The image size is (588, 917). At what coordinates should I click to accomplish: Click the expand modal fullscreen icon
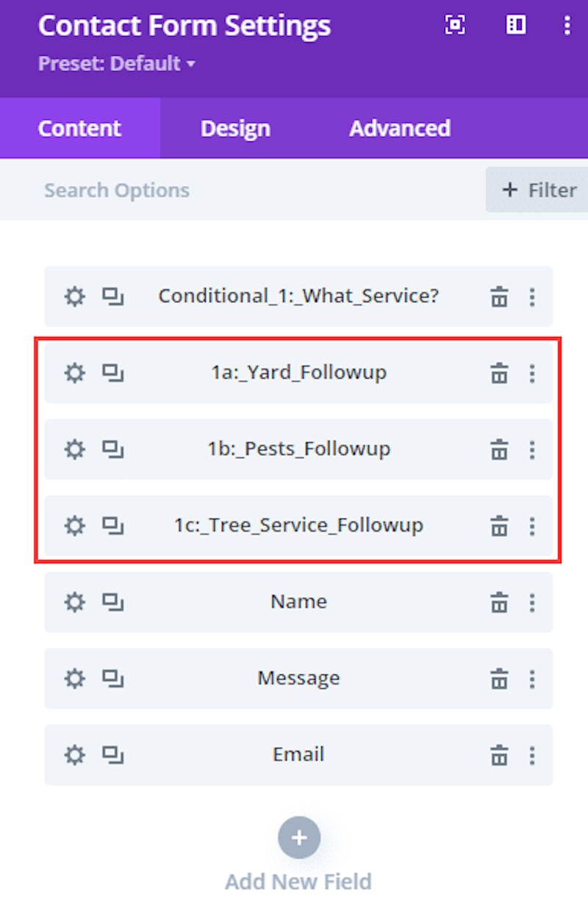(x=455, y=26)
